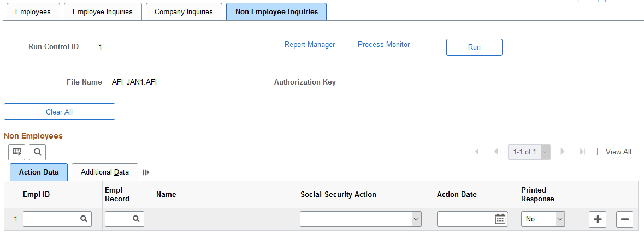Switch to the Employee Inquiries tab
Screen dimensions: 644x234
(x=103, y=11)
